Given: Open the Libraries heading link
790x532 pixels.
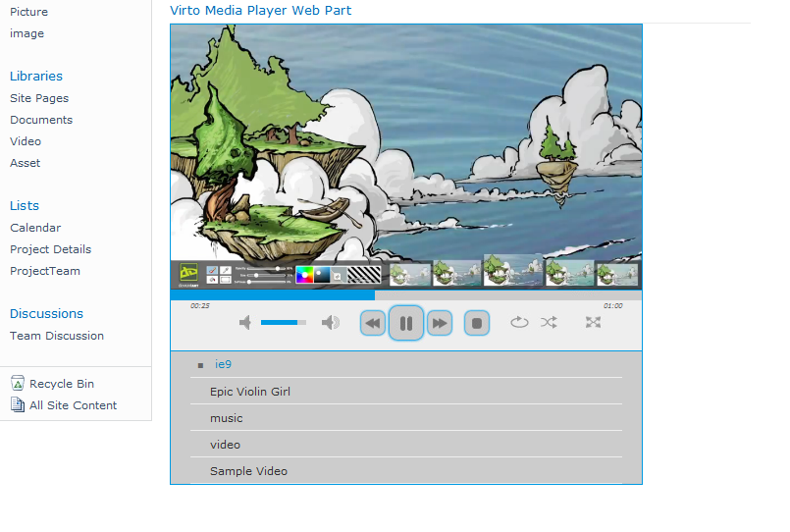Looking at the screenshot, I should pyautogui.click(x=36, y=77).
